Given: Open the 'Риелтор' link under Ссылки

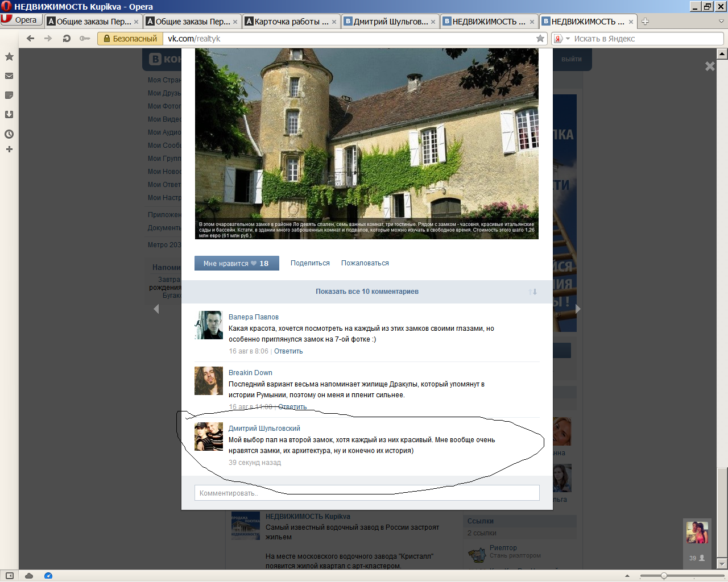Looking at the screenshot, I should [x=503, y=548].
